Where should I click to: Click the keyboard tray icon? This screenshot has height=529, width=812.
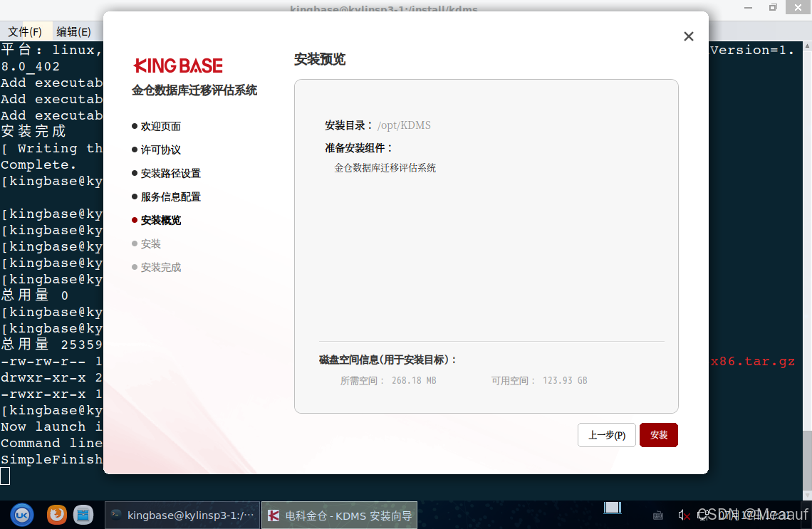(657, 515)
